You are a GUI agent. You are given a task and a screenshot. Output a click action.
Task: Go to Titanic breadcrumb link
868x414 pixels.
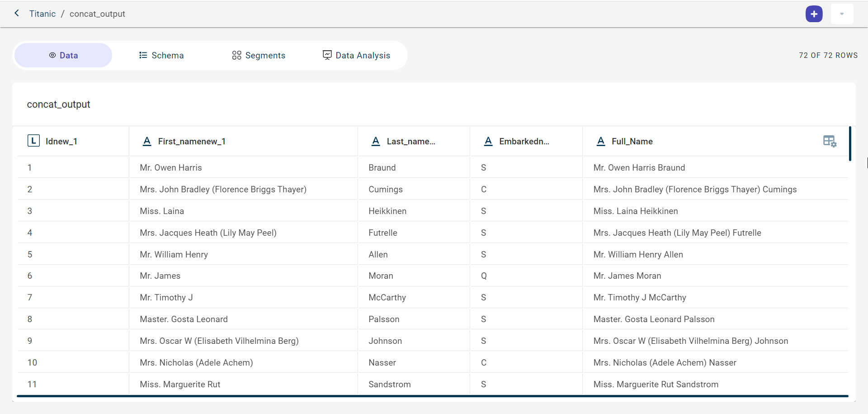(42, 14)
